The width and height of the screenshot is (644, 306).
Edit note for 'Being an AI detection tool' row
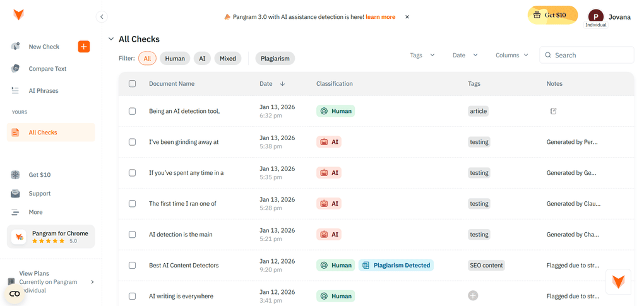pyautogui.click(x=553, y=111)
